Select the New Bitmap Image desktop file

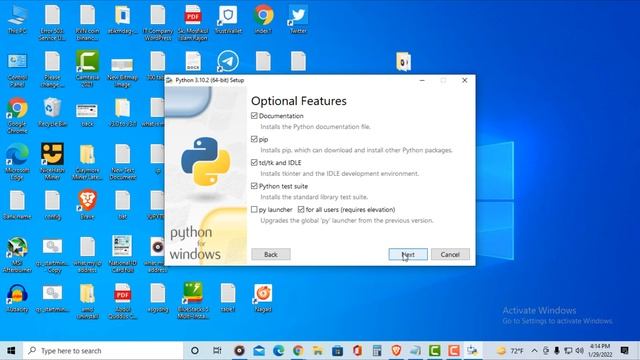pos(122,73)
